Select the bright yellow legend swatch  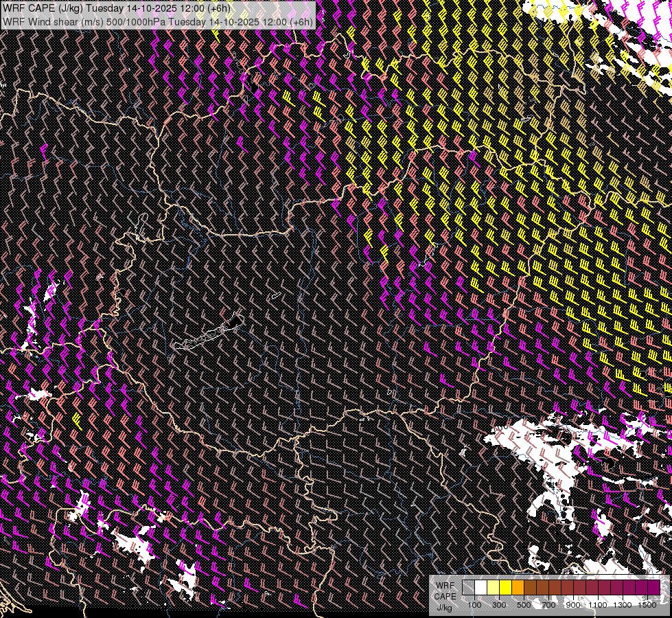[505, 588]
